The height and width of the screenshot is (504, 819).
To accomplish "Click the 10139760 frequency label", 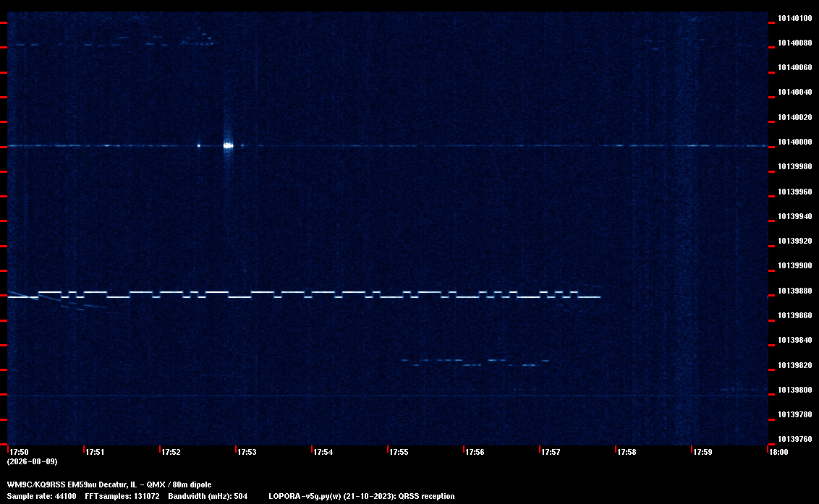I will click(794, 439).
